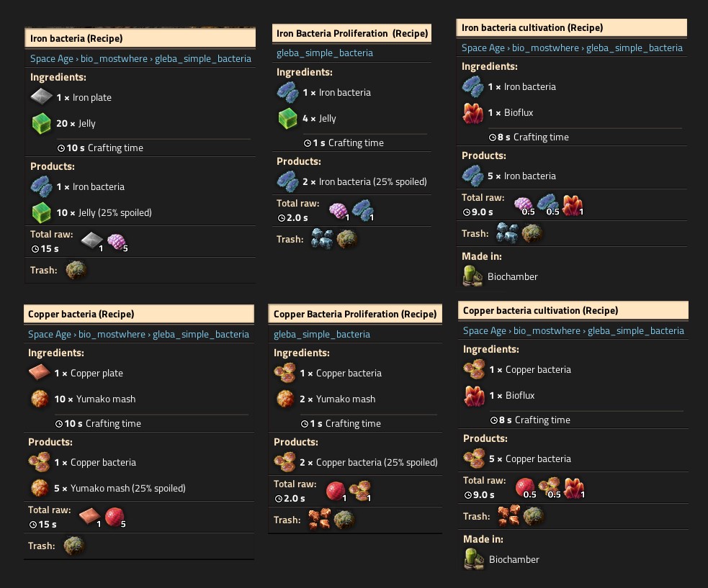Click the Iron bacteria cultivation (Recipe) title bar
The width and height of the screenshot is (708, 588).
point(572,27)
